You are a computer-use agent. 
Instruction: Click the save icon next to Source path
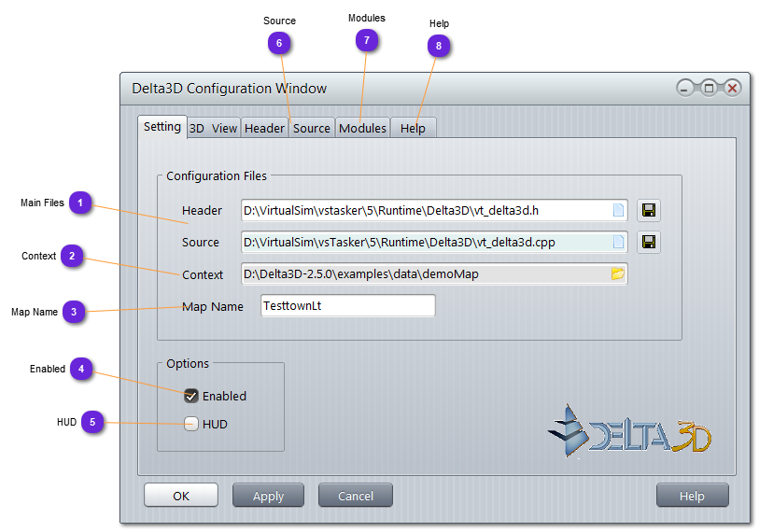pyautogui.click(x=649, y=243)
